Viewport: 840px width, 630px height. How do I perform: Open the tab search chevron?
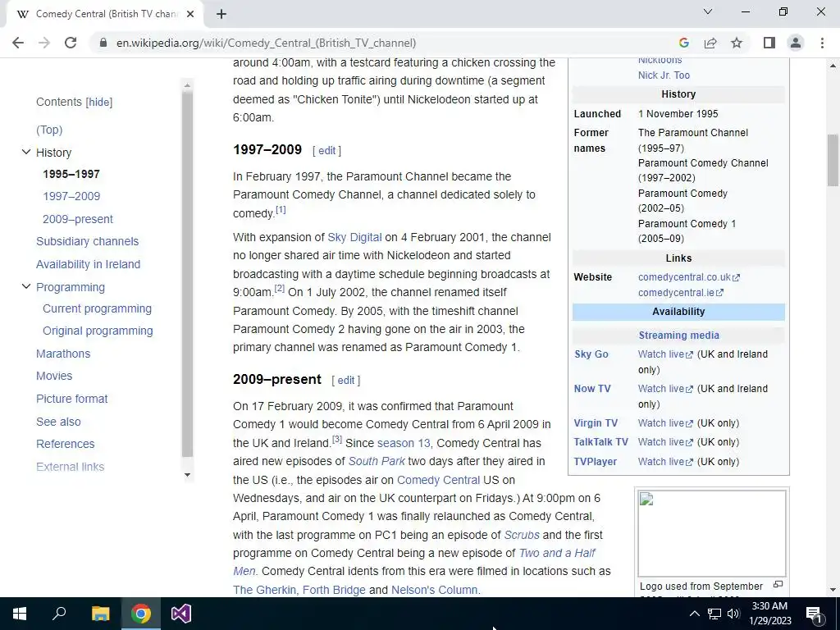coord(708,11)
